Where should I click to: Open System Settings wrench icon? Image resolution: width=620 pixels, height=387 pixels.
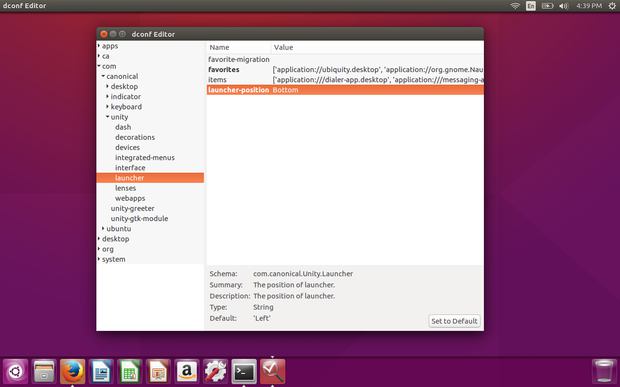click(215, 371)
